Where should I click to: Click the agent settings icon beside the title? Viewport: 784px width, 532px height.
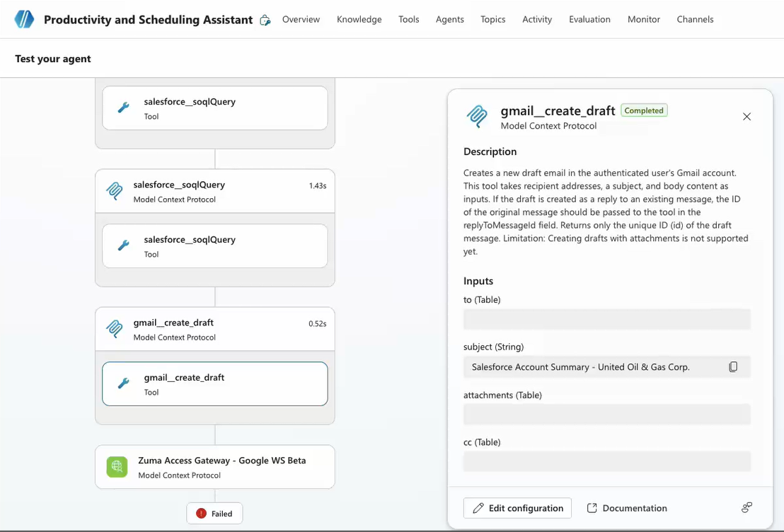[x=265, y=20]
